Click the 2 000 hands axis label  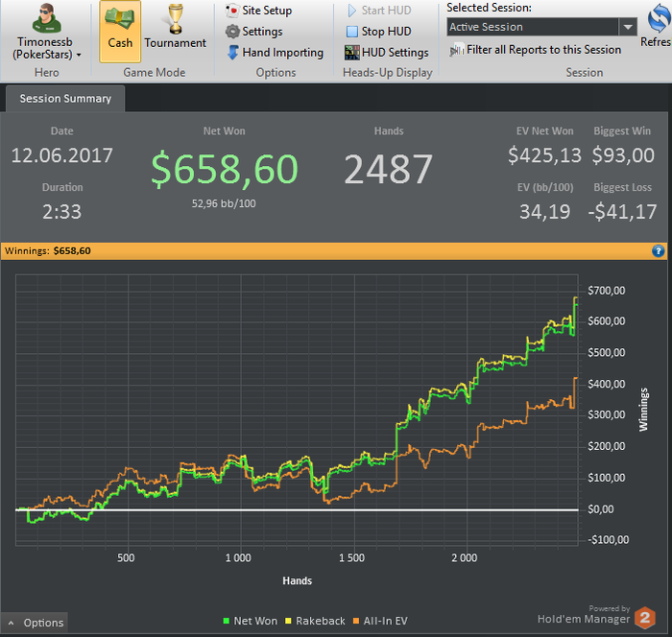pyautogui.click(x=464, y=557)
